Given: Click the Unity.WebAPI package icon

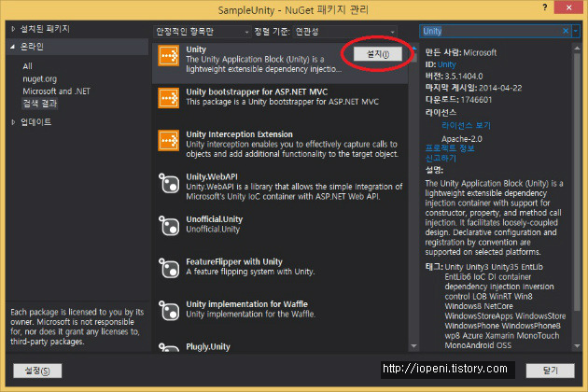Looking at the screenshot, I should point(168,183).
